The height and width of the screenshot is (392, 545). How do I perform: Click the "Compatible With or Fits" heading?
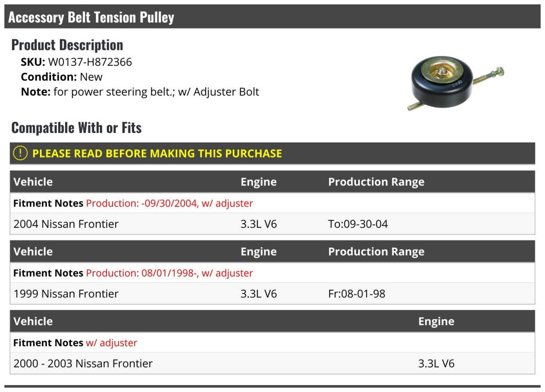[76, 128]
